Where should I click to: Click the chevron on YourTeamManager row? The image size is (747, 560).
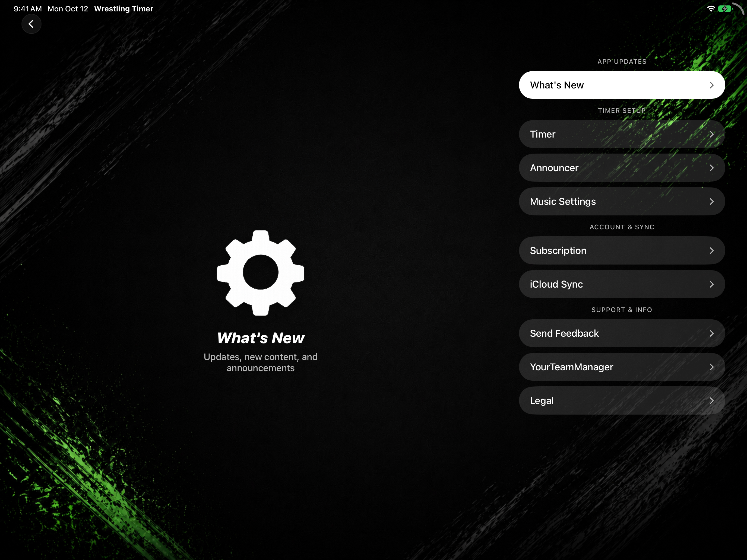pos(711,367)
